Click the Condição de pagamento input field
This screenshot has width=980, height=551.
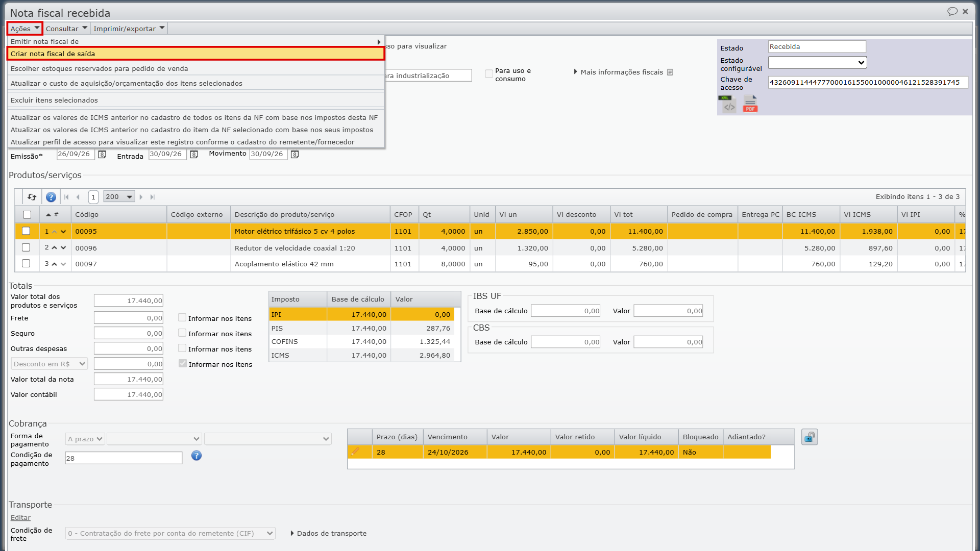124,458
